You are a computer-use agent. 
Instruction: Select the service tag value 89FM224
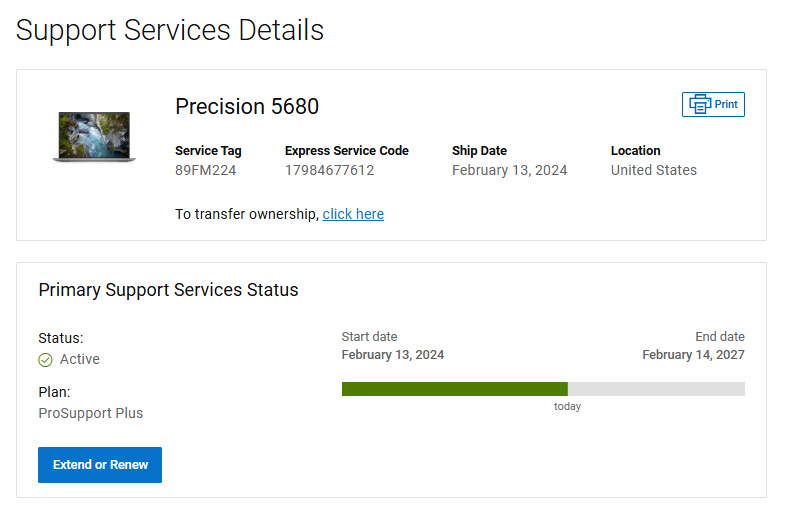coord(205,170)
